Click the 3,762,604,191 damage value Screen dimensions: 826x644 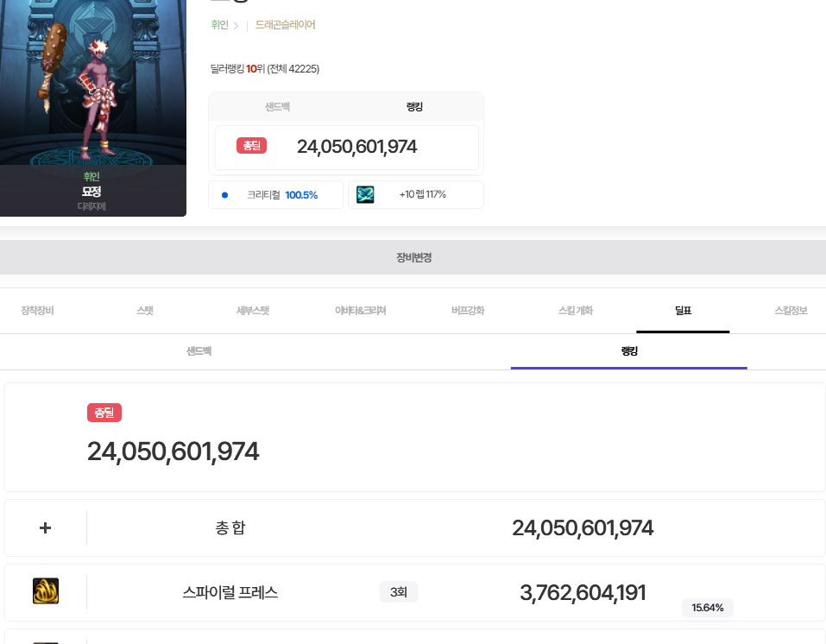pyautogui.click(x=583, y=592)
